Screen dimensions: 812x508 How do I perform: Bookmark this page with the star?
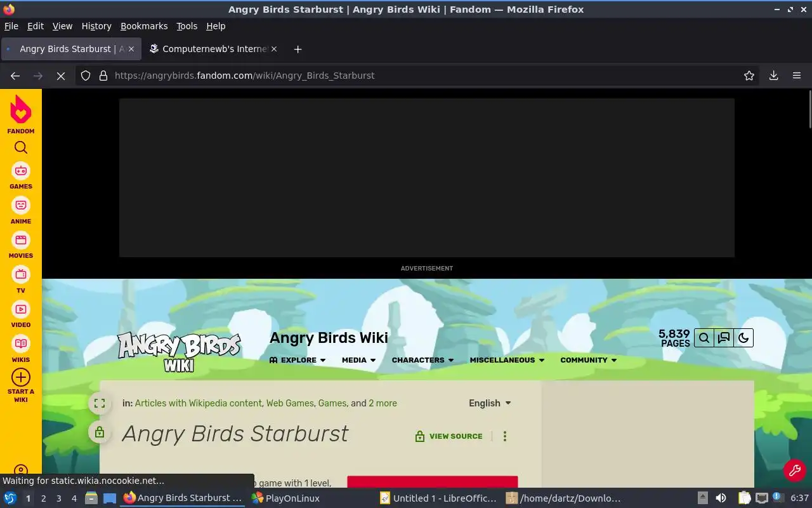[749, 76]
